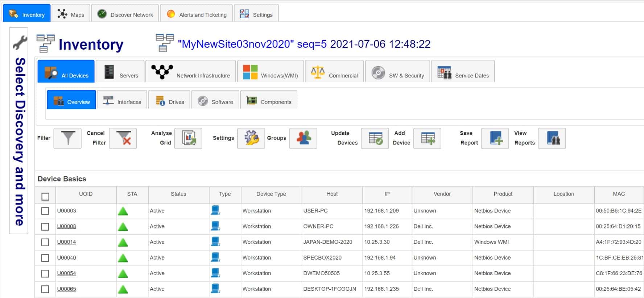The height and width of the screenshot is (298, 644).
Task: Click workstation type icon for OWNER-PC
Action: click(x=215, y=226)
